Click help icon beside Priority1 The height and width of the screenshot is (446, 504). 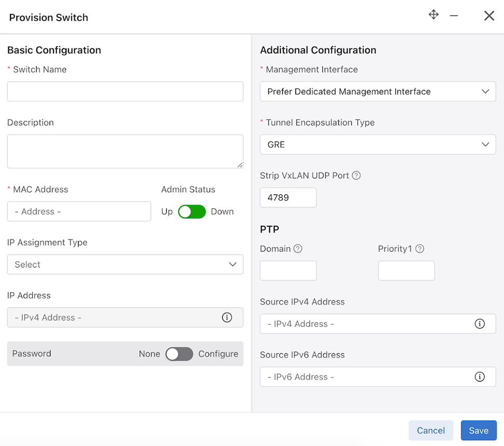419,249
